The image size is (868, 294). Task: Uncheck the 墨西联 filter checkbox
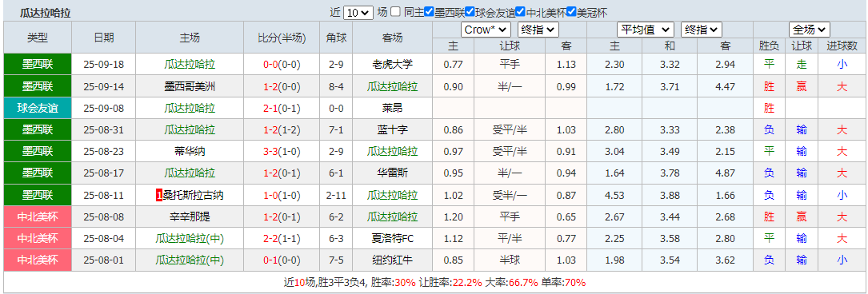point(429,12)
